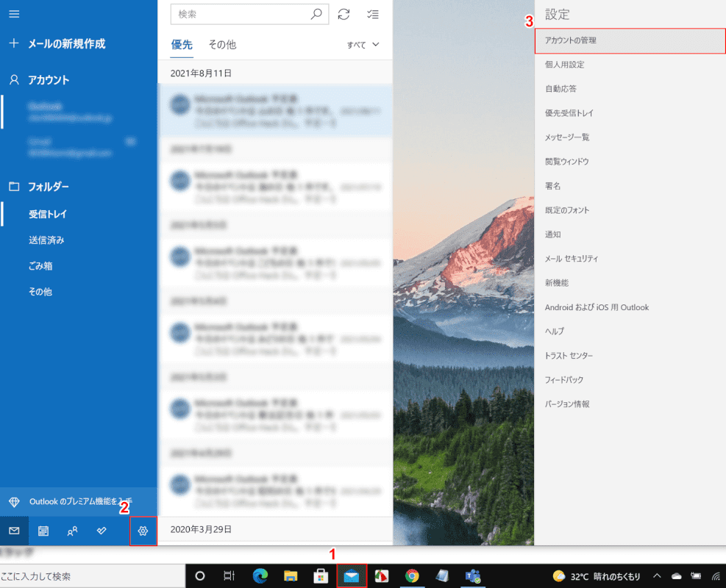Sync this view with refresh icon
This screenshot has width=726, height=588.
(x=344, y=15)
